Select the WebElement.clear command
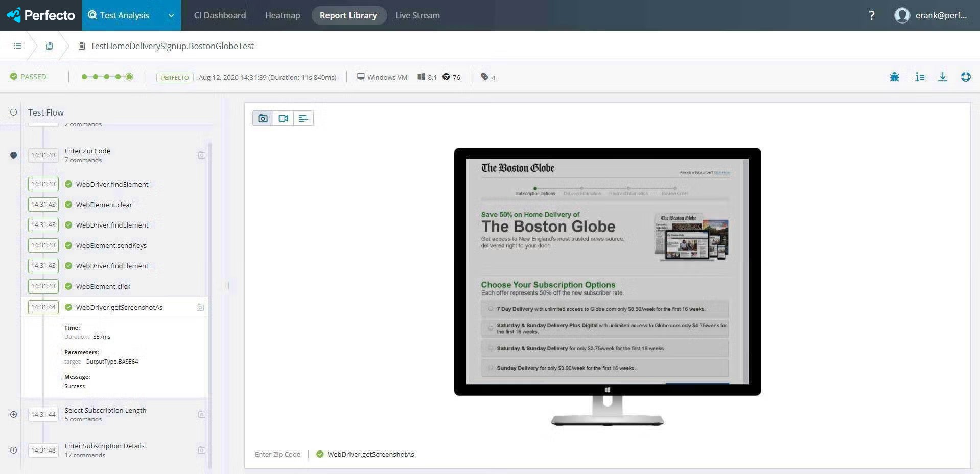 pyautogui.click(x=104, y=205)
